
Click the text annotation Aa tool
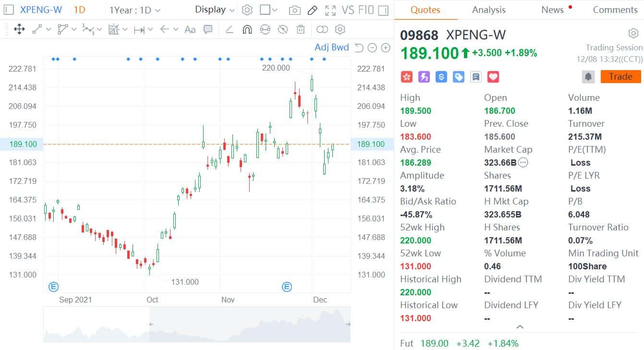coord(190,30)
